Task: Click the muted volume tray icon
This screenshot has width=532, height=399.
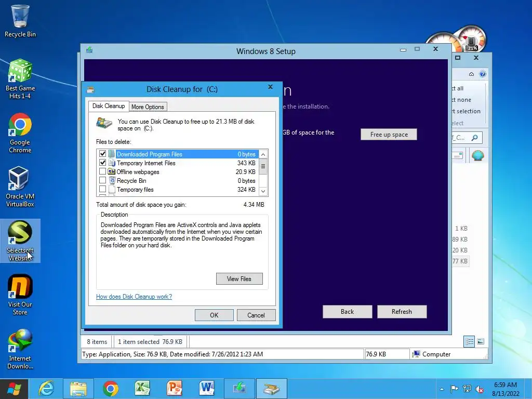Action: 480,389
